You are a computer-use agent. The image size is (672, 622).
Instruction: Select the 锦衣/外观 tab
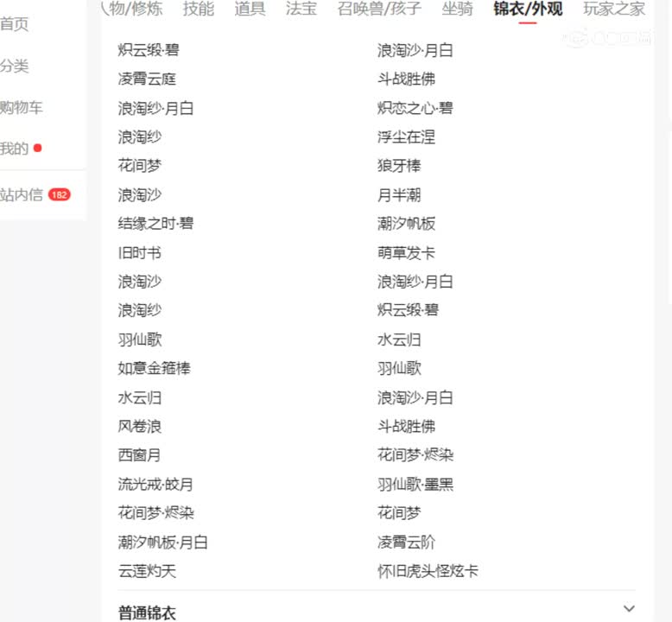click(x=528, y=9)
